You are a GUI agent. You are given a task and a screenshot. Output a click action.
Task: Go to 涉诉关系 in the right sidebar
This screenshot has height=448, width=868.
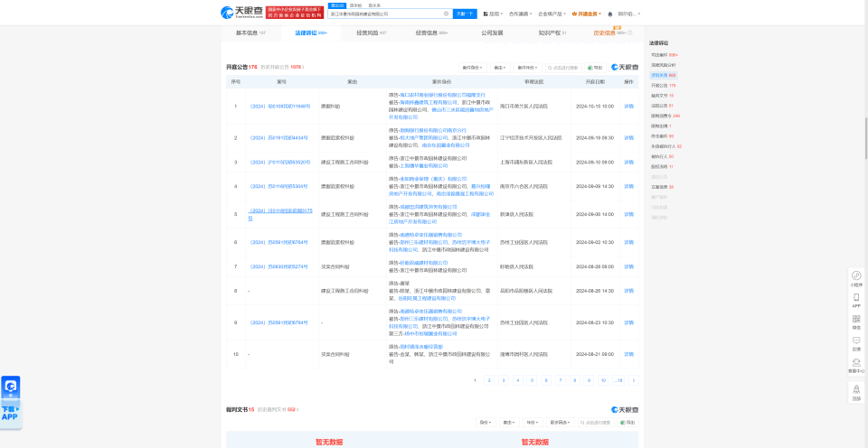(663, 75)
